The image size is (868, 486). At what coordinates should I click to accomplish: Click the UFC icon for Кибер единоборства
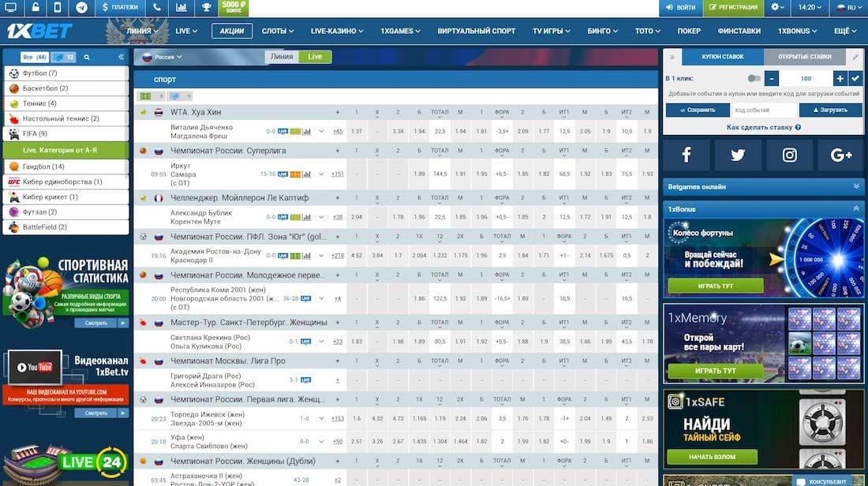pos(14,181)
